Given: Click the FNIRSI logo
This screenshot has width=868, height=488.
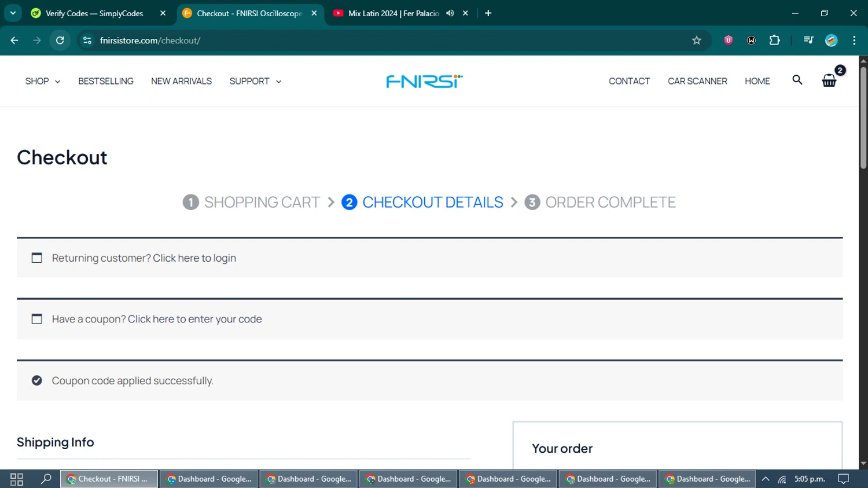Looking at the screenshot, I should [x=424, y=81].
